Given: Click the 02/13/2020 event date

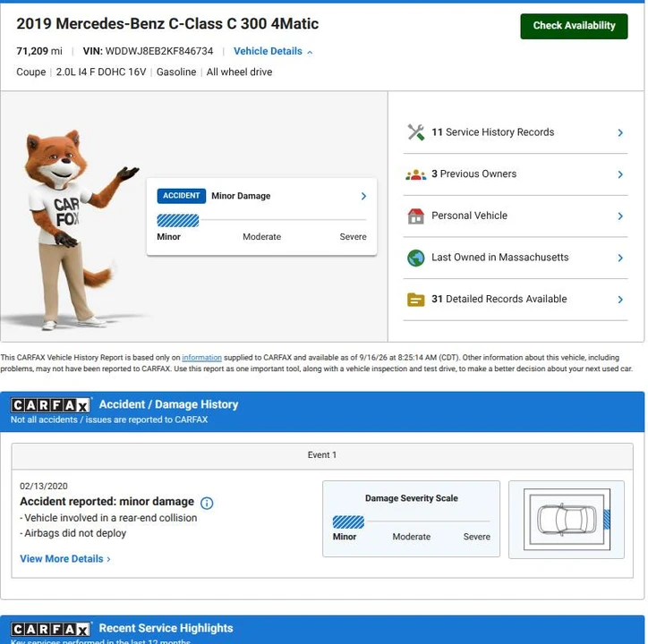Looking at the screenshot, I should point(44,486).
